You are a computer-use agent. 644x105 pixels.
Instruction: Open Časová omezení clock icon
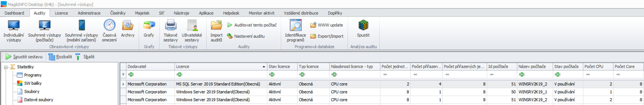[109, 25]
